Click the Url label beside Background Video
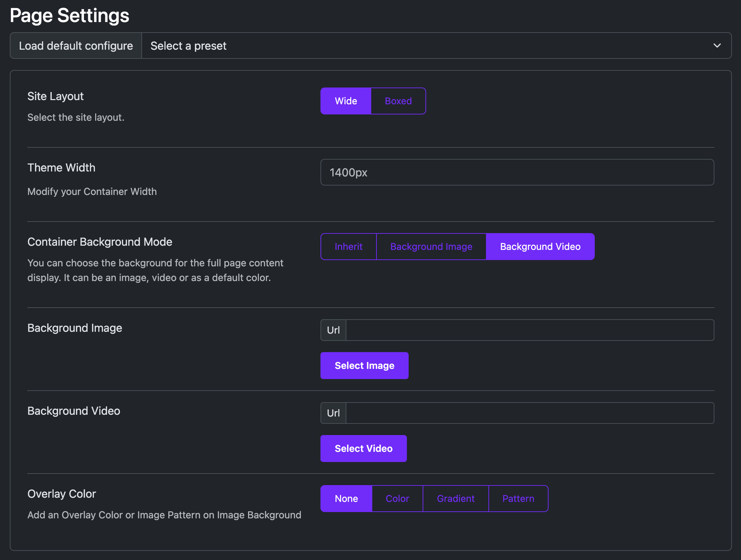This screenshot has height=560, width=741. tap(333, 413)
